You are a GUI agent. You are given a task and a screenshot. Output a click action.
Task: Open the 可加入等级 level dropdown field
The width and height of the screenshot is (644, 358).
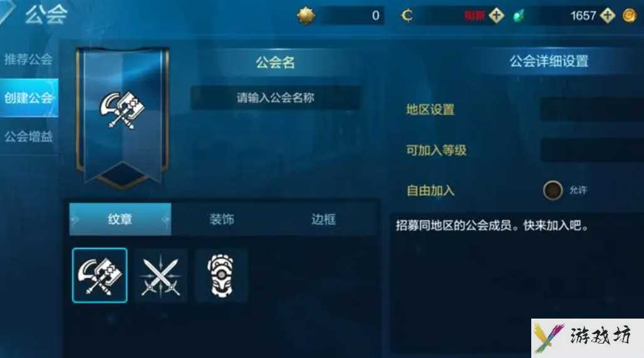pos(592,150)
